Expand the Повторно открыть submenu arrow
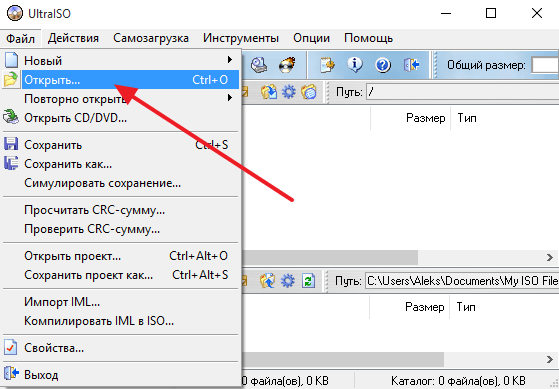The width and height of the screenshot is (559, 389). click(x=230, y=98)
